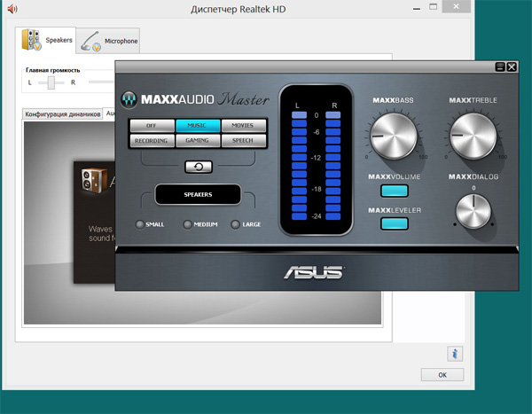Click the reset preset arrow button
Screen dimensions: 532x414
[198, 166]
